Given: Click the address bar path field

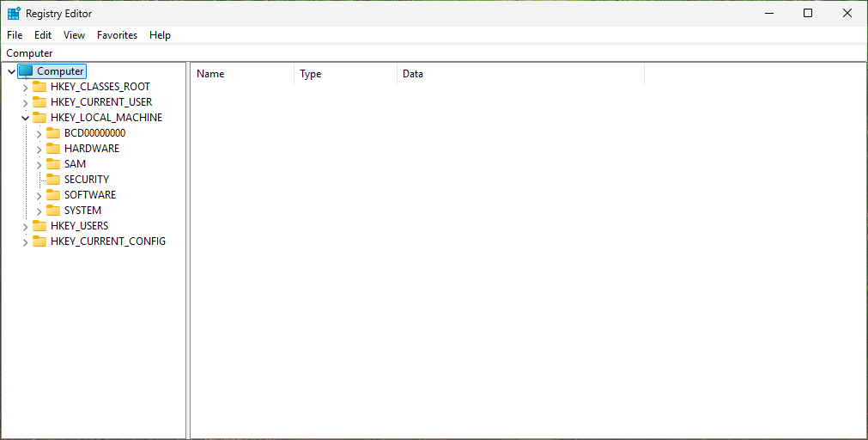Looking at the screenshot, I should tap(429, 53).
